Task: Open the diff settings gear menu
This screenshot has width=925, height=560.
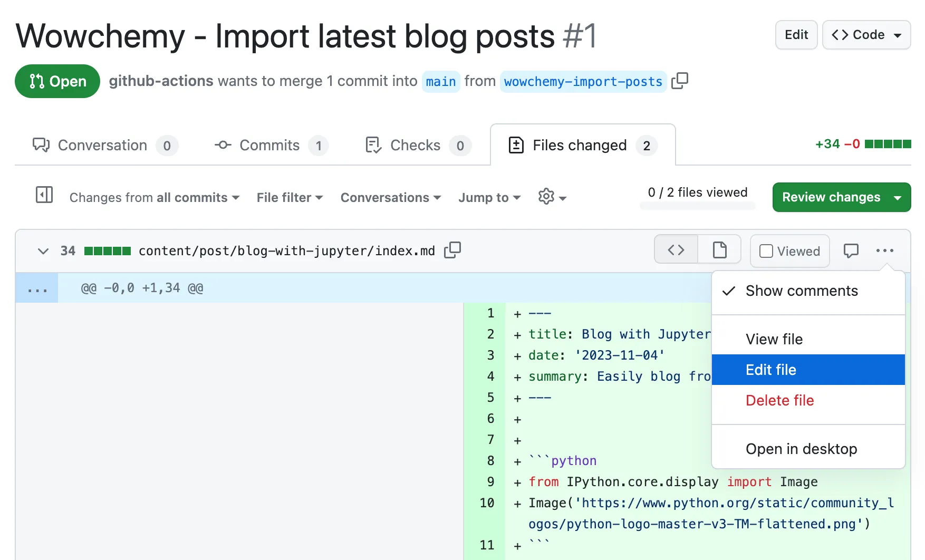Action: tap(552, 197)
